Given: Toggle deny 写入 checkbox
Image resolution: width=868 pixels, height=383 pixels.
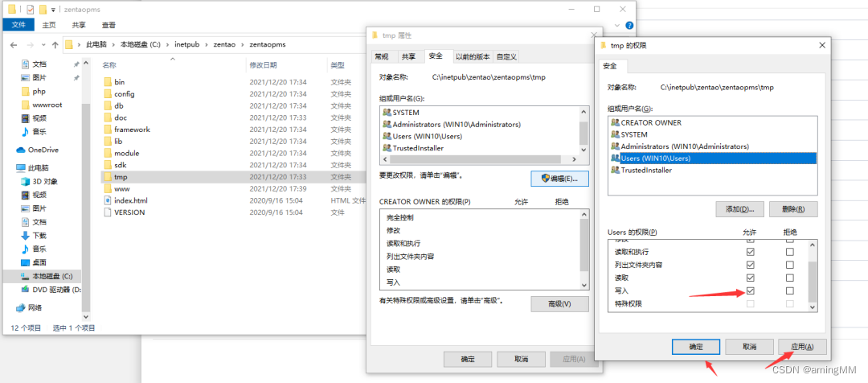Looking at the screenshot, I should pyautogui.click(x=790, y=290).
